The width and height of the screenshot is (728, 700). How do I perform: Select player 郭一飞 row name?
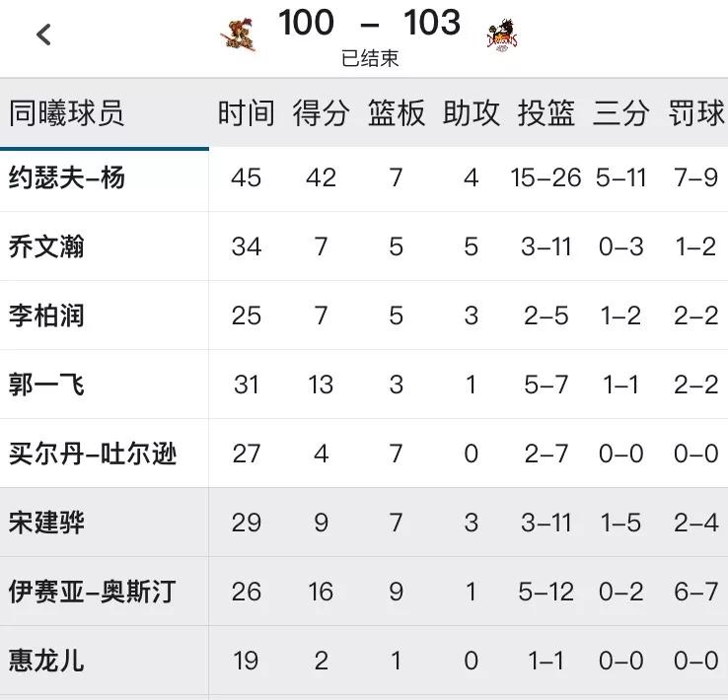46,385
